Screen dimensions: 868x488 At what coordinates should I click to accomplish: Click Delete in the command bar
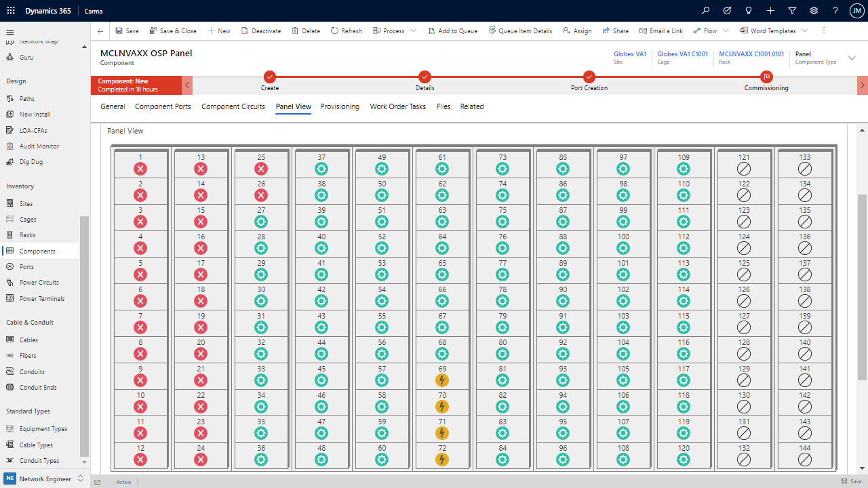[x=306, y=31]
